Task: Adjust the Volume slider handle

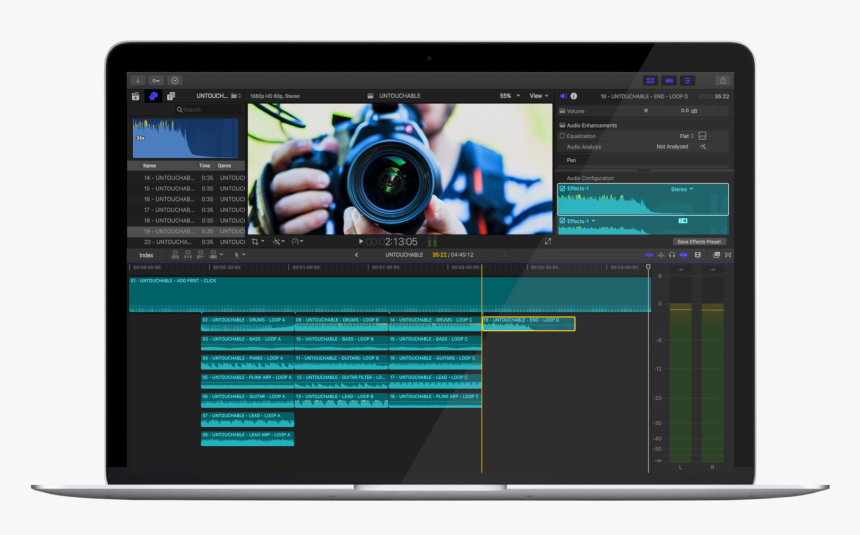Action: 646,111
